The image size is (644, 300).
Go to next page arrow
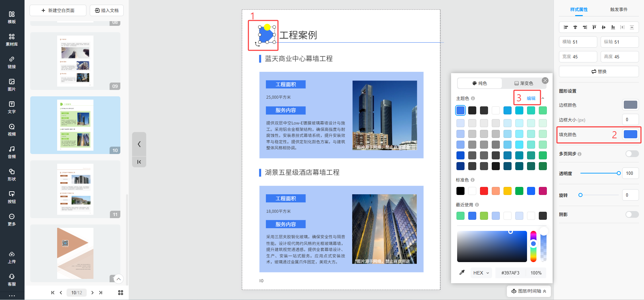click(x=92, y=293)
